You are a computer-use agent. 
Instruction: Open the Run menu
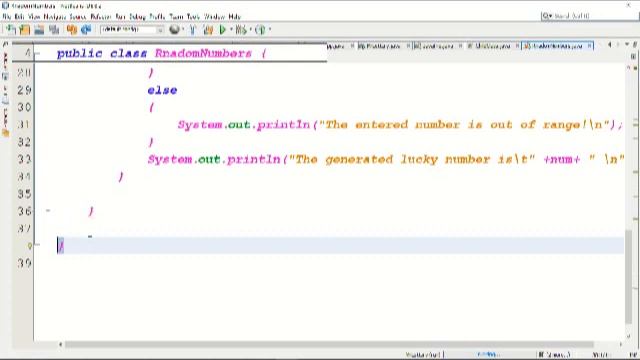click(x=120, y=17)
